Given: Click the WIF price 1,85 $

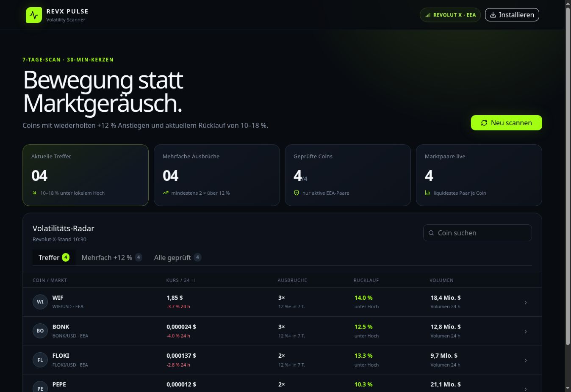Looking at the screenshot, I should tap(175, 298).
